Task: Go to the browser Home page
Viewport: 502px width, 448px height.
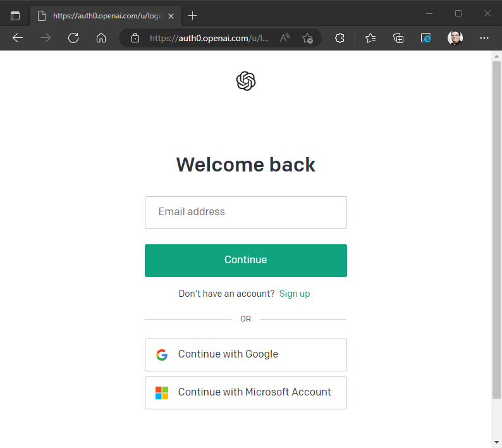Action: [x=101, y=38]
